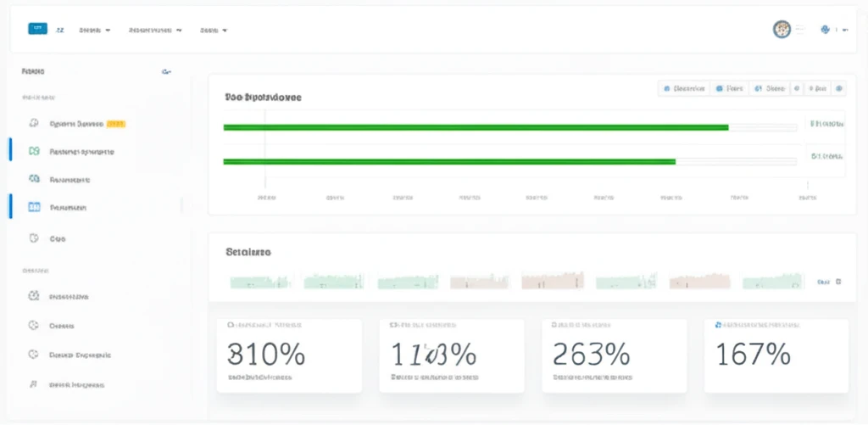Select the 263% statistics card
Screen dimensions: 868x425
coord(614,355)
